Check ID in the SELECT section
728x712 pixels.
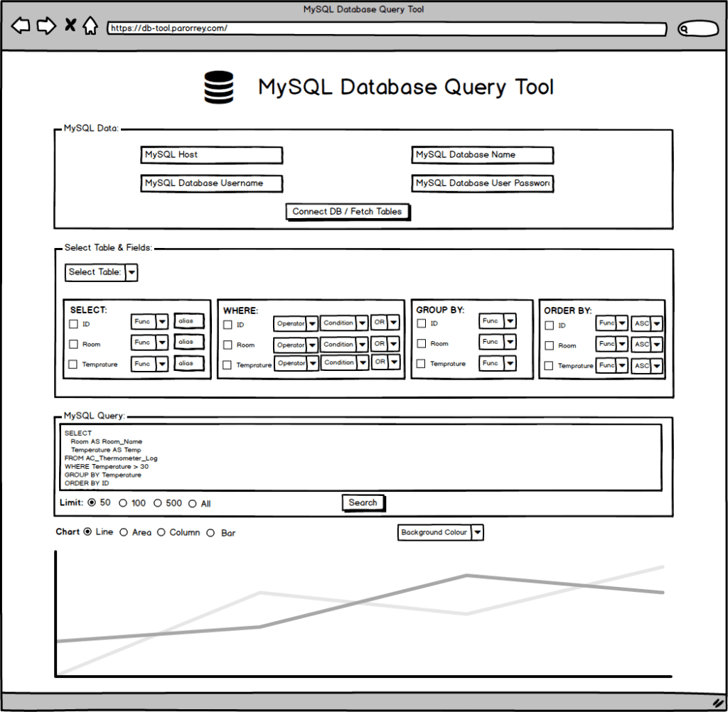point(73,324)
